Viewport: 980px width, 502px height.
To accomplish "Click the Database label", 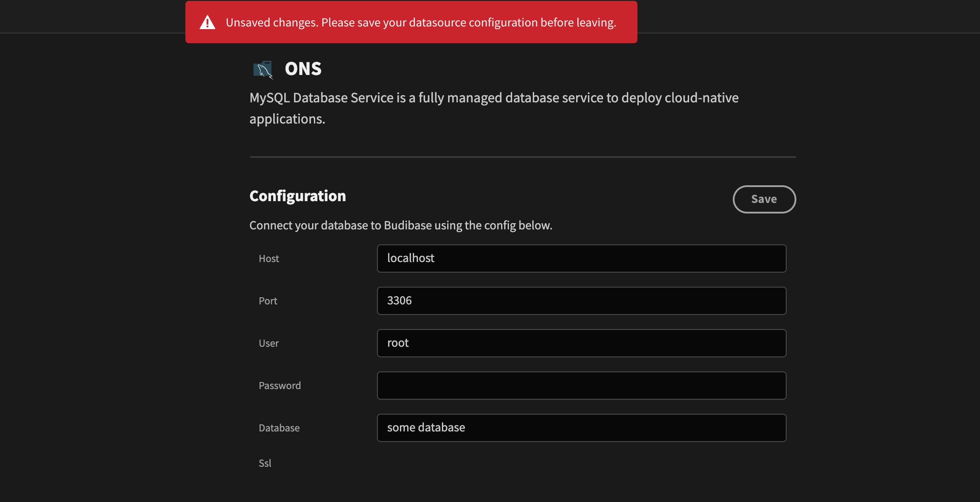I will [x=279, y=428].
